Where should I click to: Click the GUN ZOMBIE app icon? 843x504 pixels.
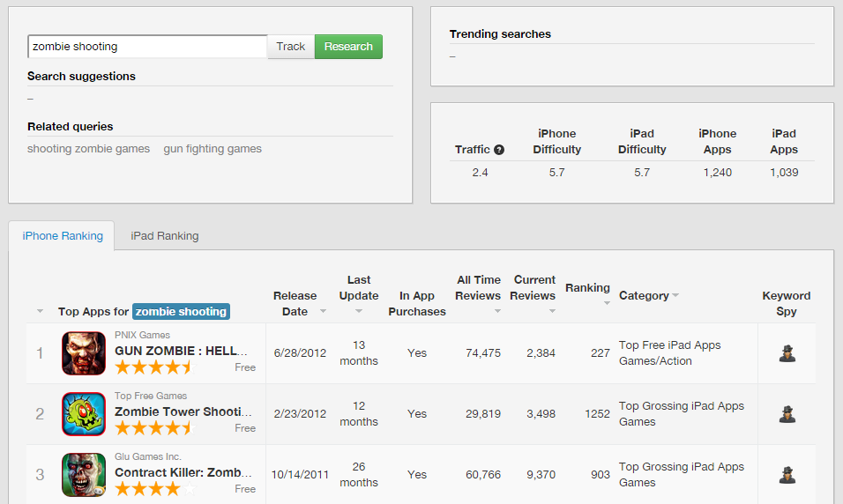point(84,353)
